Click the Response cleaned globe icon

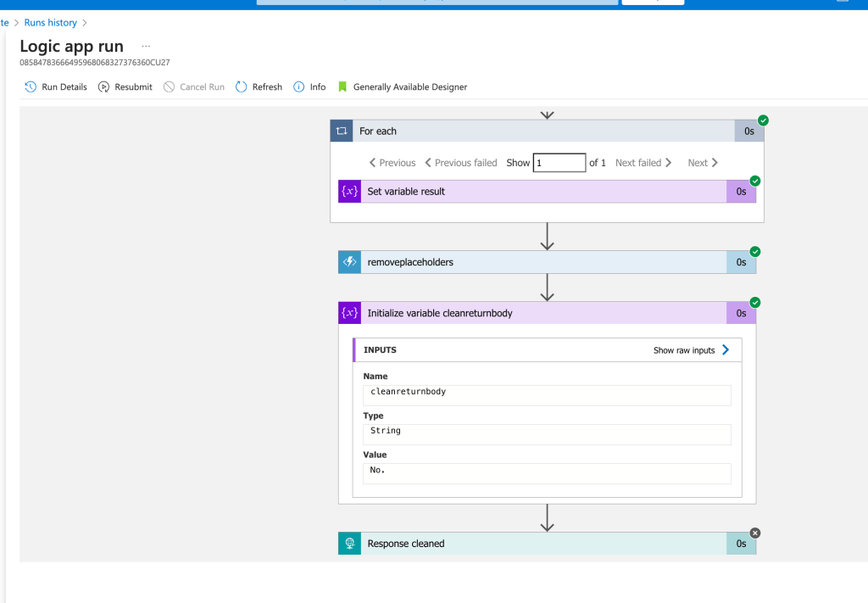pos(349,544)
